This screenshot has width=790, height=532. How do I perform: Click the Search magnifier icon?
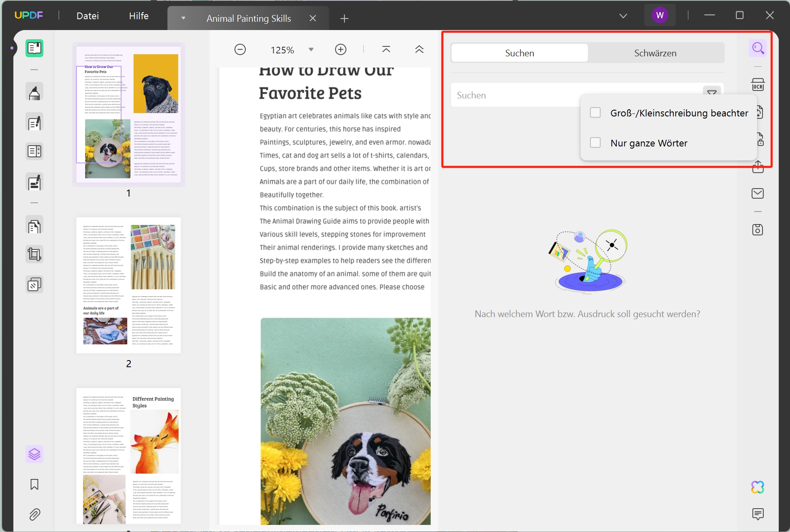click(x=758, y=48)
